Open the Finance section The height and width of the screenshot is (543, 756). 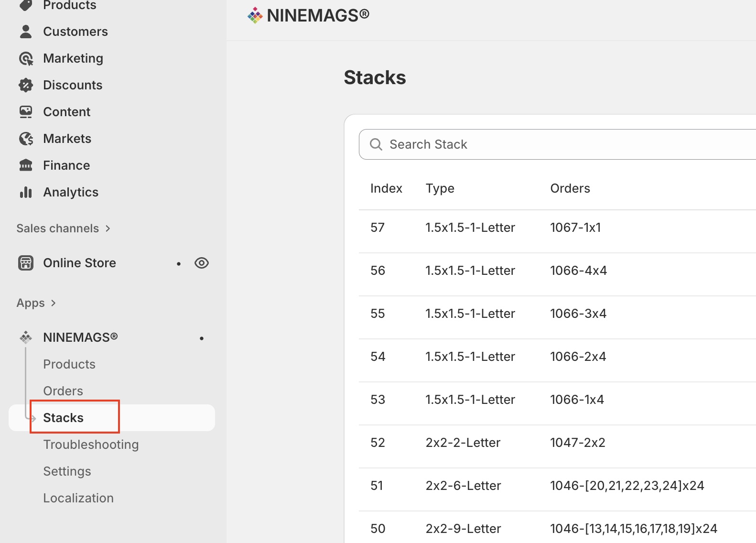coord(66,165)
